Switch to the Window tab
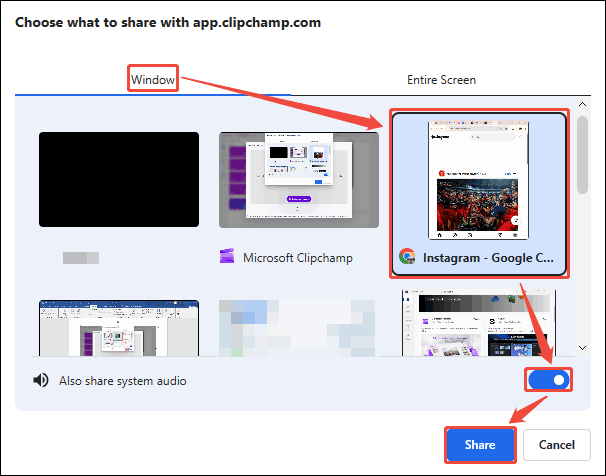The width and height of the screenshot is (606, 476). [x=153, y=80]
